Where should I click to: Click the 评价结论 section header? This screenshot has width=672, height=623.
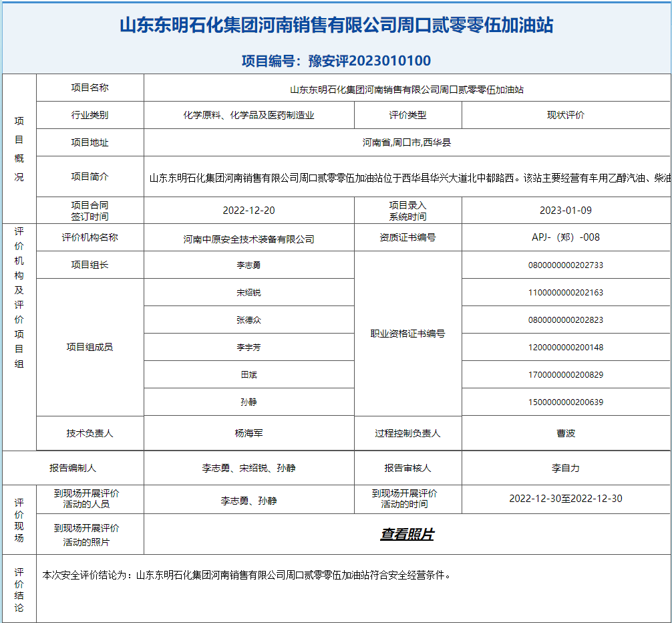(19, 590)
